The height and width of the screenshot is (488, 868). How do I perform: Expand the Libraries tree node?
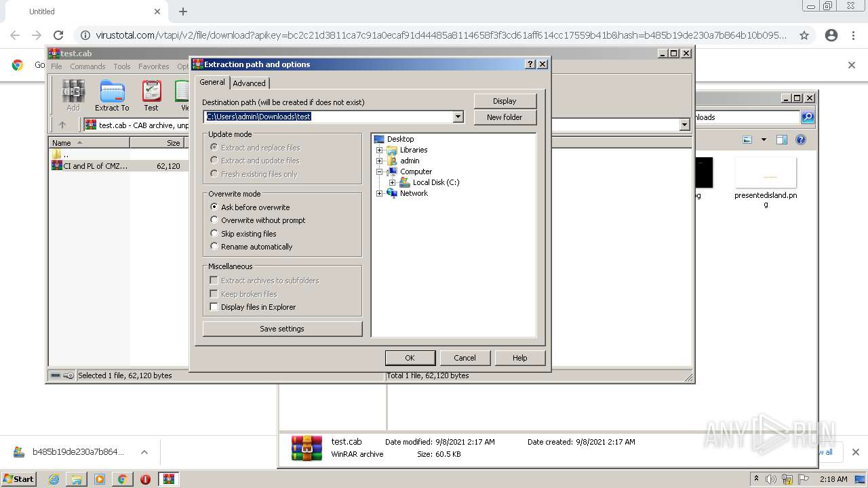click(380, 150)
